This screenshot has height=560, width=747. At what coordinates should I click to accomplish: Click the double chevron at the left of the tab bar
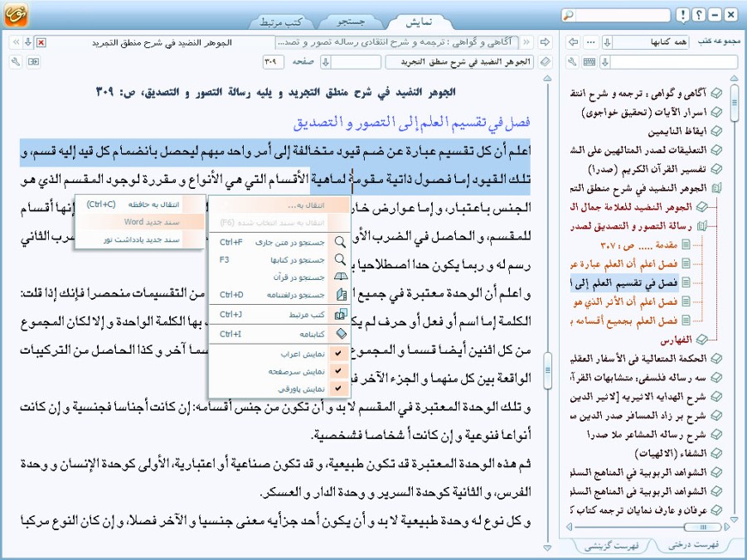tap(16, 42)
